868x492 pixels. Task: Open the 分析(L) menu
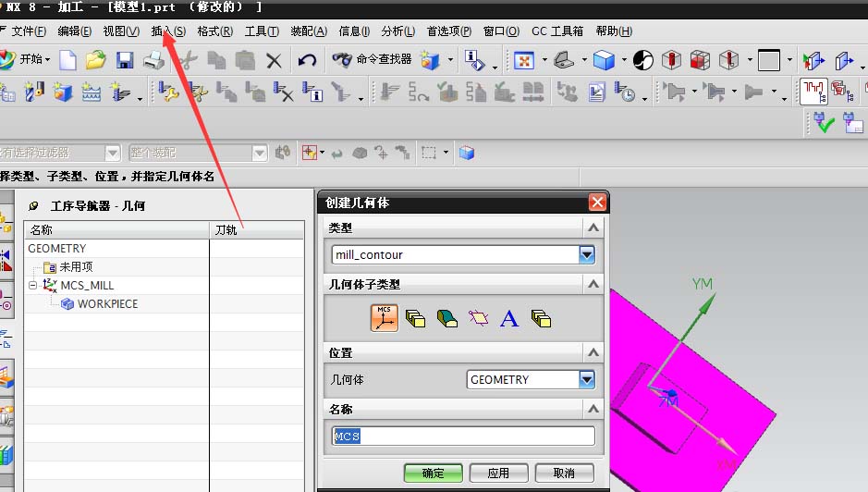(397, 31)
